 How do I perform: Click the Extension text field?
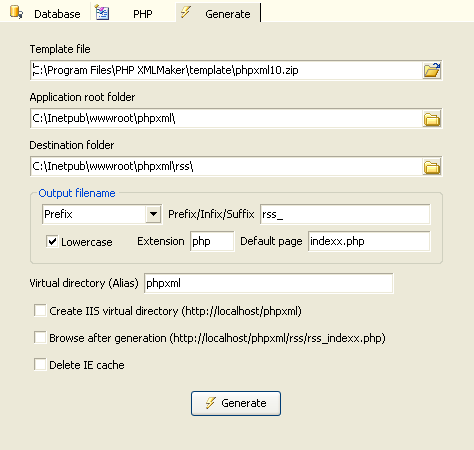(x=212, y=241)
